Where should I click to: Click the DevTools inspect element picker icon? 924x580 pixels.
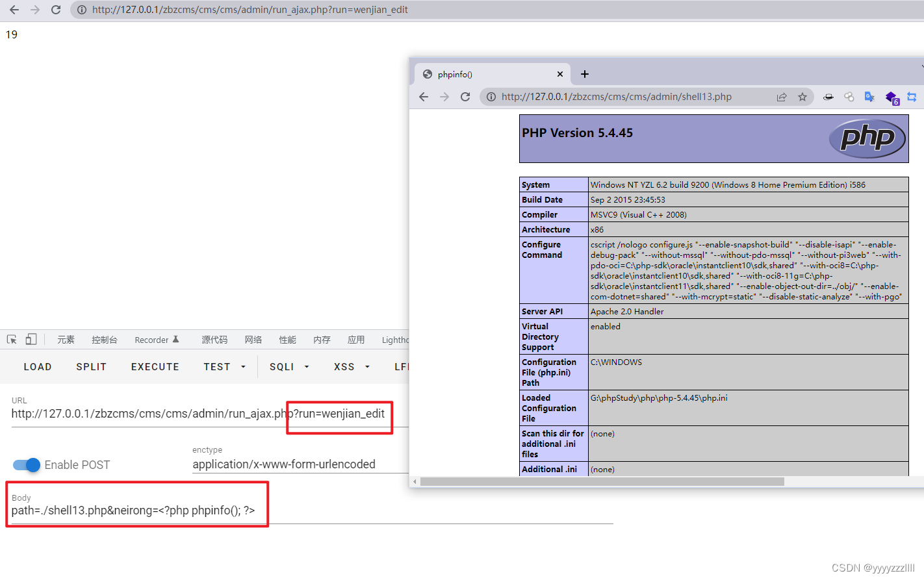point(12,340)
